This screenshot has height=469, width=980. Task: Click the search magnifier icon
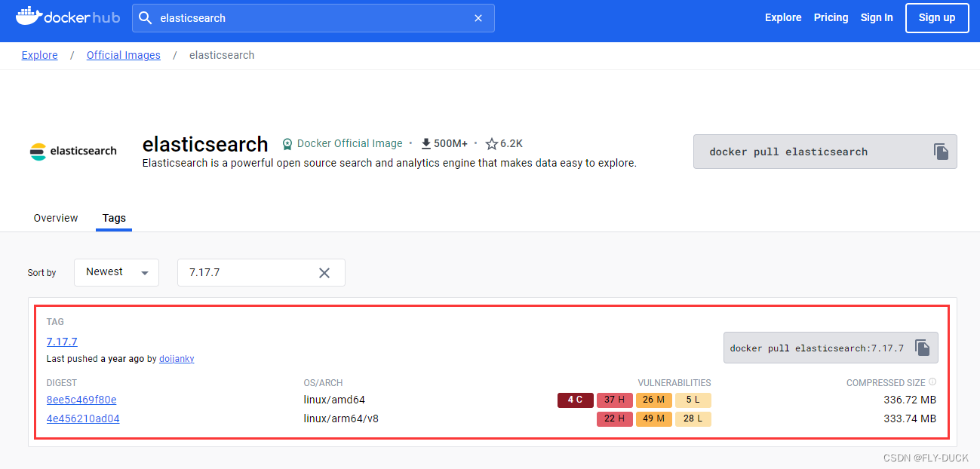(146, 18)
